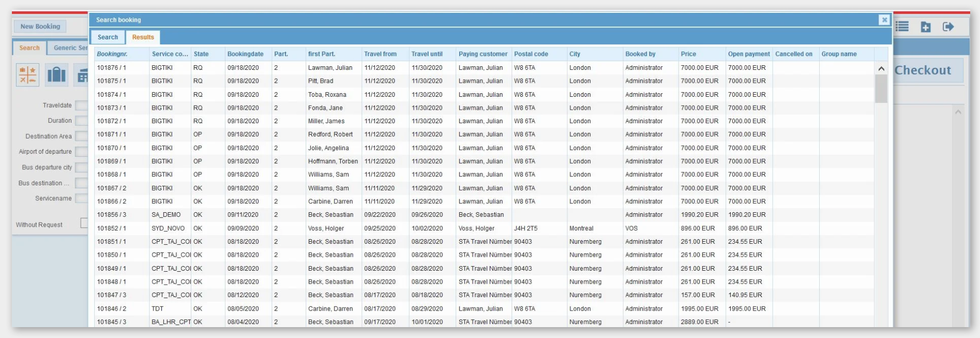Sort by Postal code column header

[x=539, y=54]
